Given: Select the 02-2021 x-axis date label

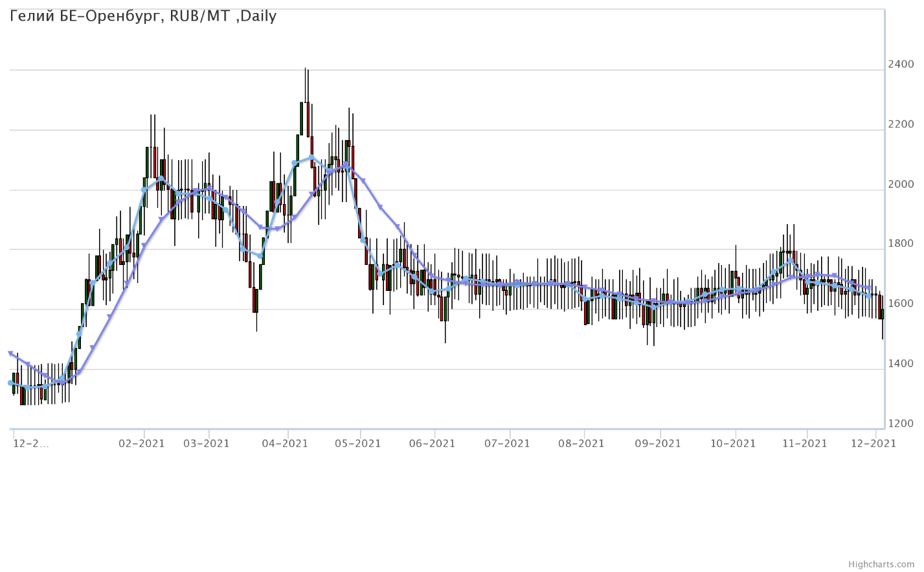Looking at the screenshot, I should click(144, 443).
